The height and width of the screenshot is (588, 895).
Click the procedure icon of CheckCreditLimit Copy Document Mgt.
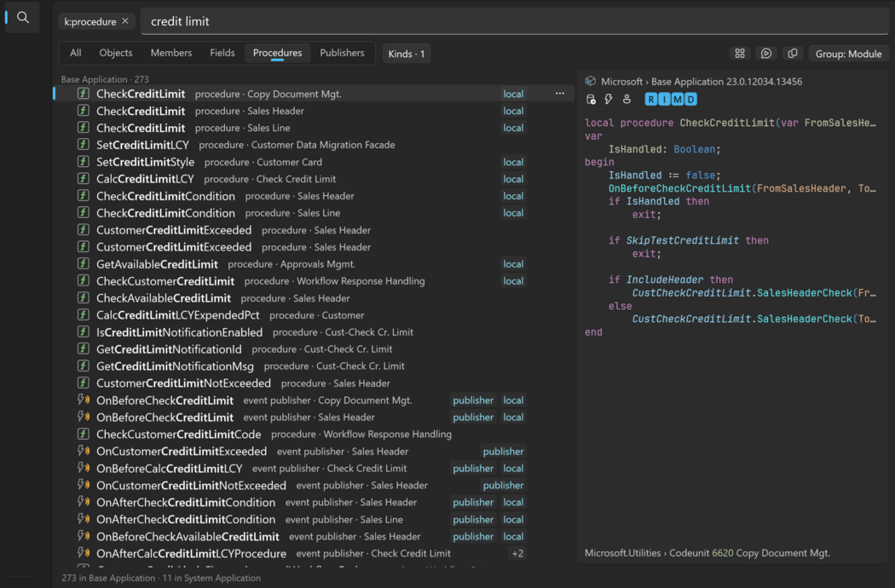pyautogui.click(x=84, y=94)
